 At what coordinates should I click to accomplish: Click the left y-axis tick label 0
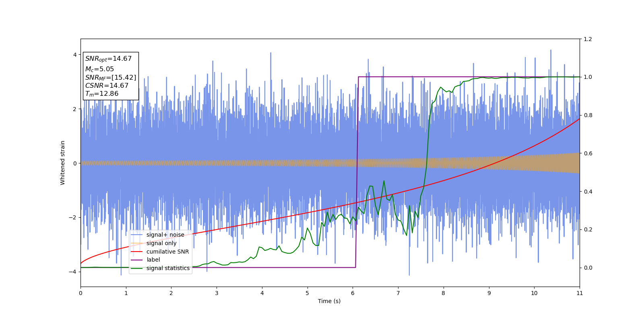(75, 163)
